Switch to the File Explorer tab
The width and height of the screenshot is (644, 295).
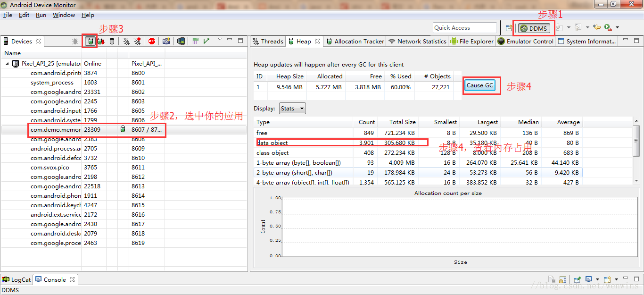click(472, 42)
